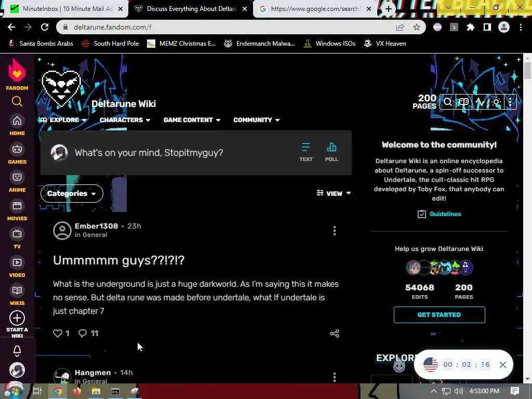Open post title Ummmmm guys??!?!?
This screenshot has width=532, height=399.
pos(119,260)
